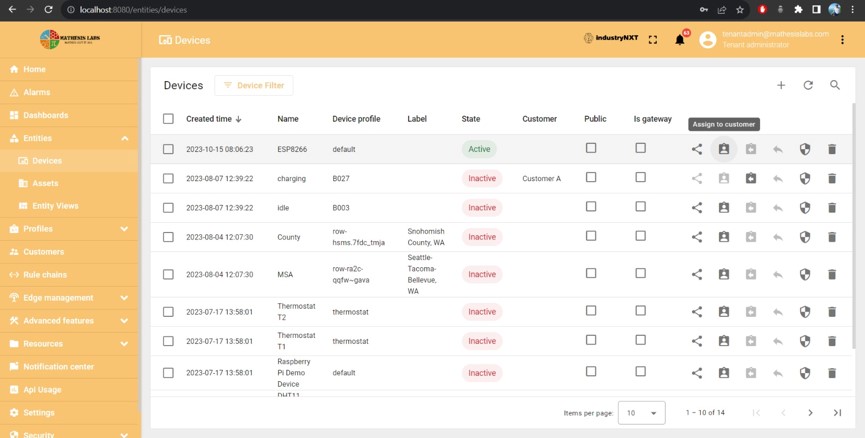Sort by Created time column
Screen dimensions: 865x438
point(209,119)
